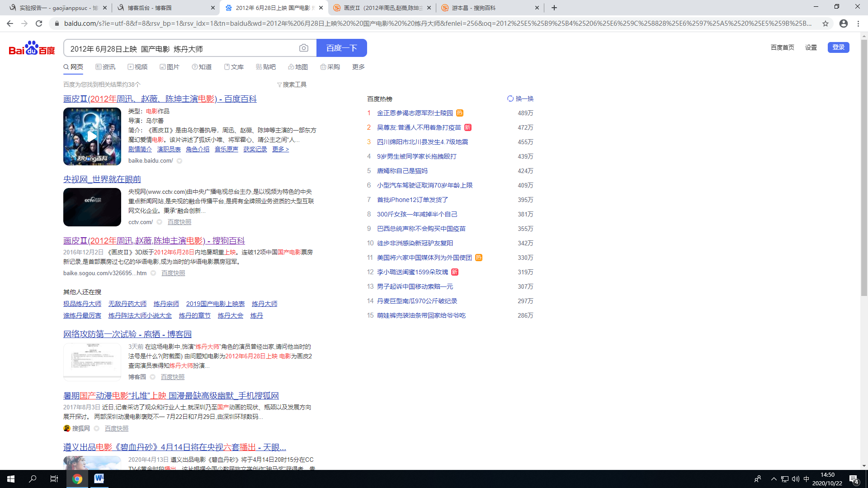Open Word from the Windows taskbar
Image resolution: width=868 pixels, height=488 pixels.
pos(99,479)
